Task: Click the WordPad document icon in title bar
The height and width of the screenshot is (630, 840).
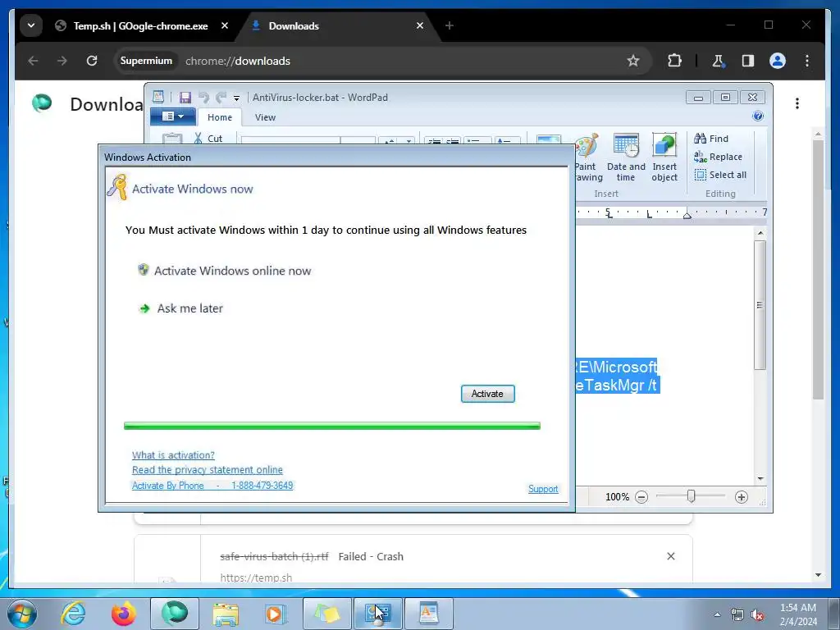Action: point(158,97)
